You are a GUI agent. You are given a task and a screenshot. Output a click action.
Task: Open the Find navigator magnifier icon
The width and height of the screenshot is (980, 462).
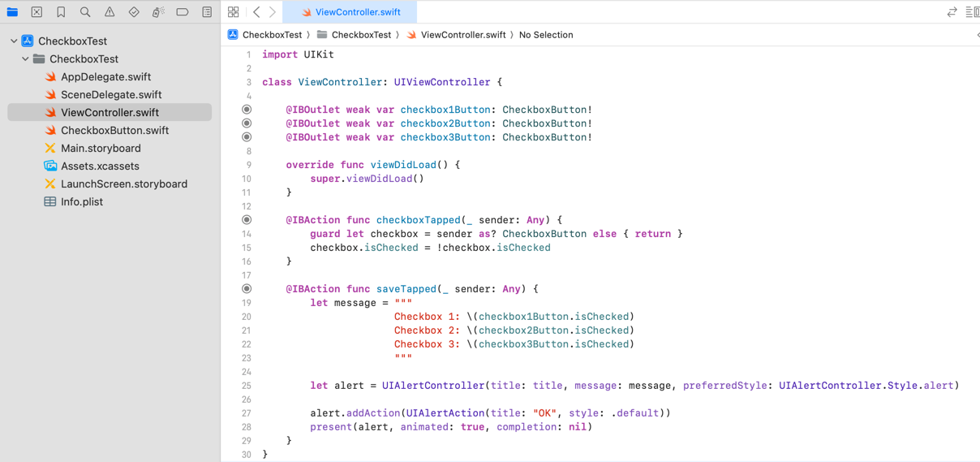[x=85, y=12]
